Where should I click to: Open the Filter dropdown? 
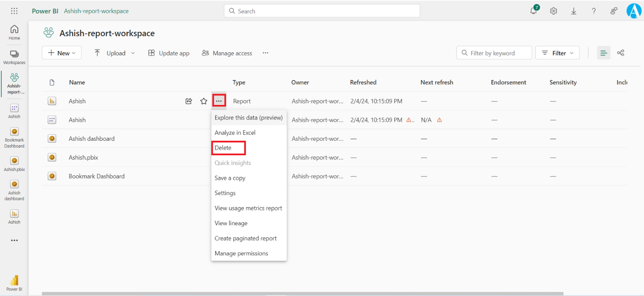point(557,53)
